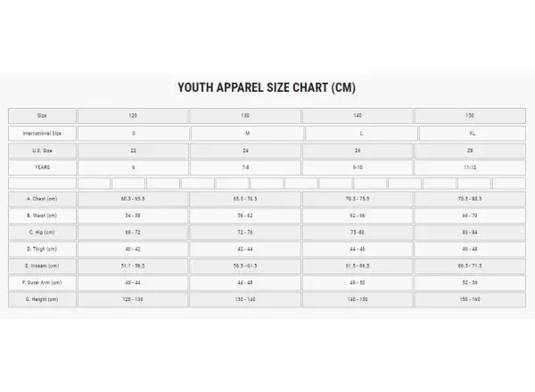Select the inseam 51.1 - 56.5 cell
This screenshot has width=535, height=392.
(x=133, y=265)
